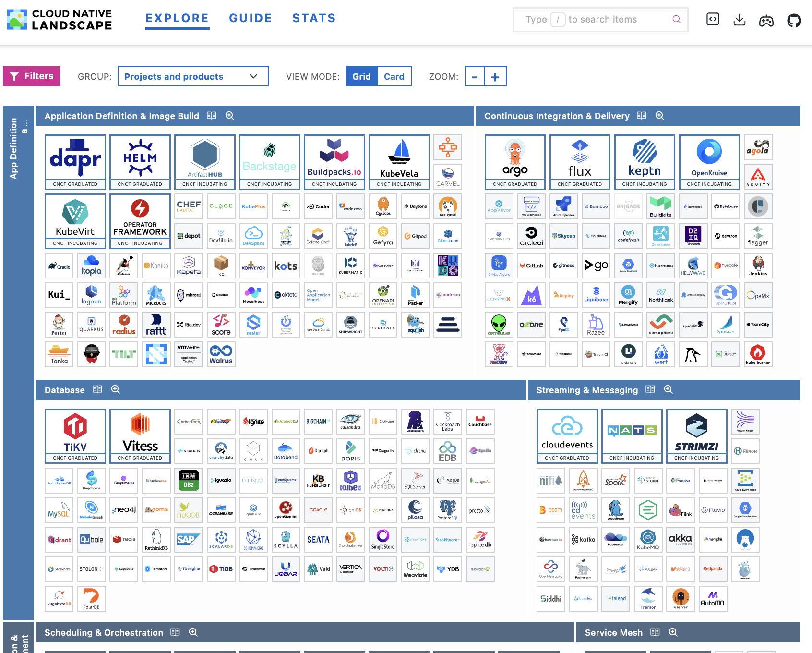Zoom into Streaming & Messaging section

tap(669, 389)
